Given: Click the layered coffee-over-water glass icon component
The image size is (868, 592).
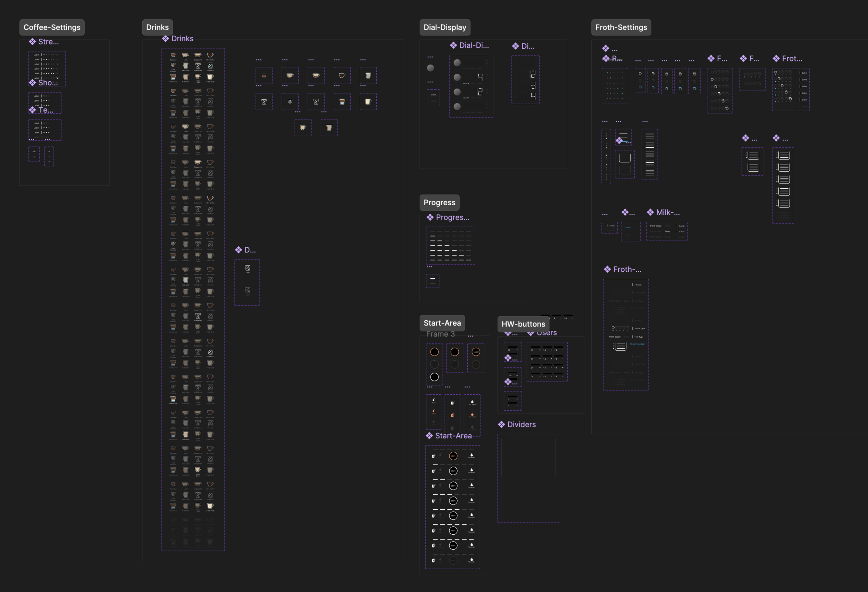Looking at the screenshot, I should [342, 102].
